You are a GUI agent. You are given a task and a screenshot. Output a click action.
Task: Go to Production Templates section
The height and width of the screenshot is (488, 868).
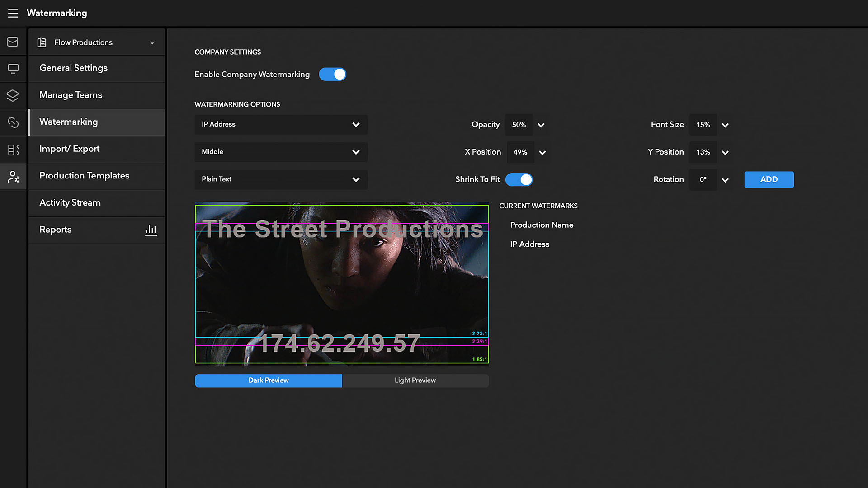click(x=85, y=176)
